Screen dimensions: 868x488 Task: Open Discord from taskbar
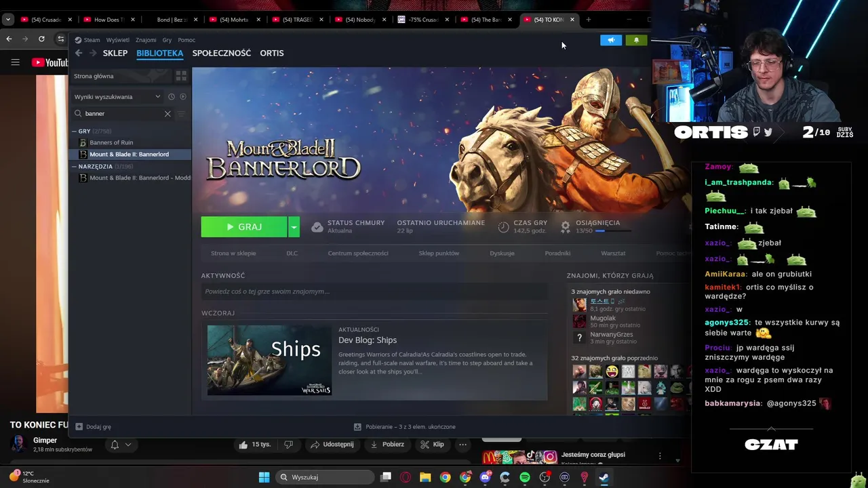click(485, 477)
